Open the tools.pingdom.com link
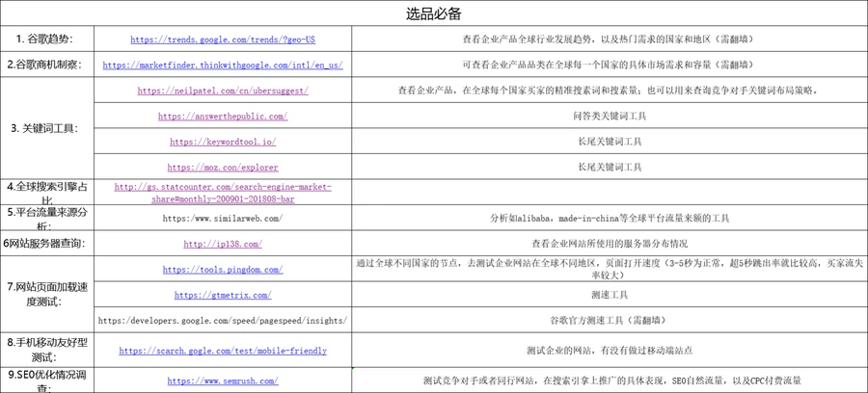This screenshot has height=393, width=868. (x=223, y=270)
